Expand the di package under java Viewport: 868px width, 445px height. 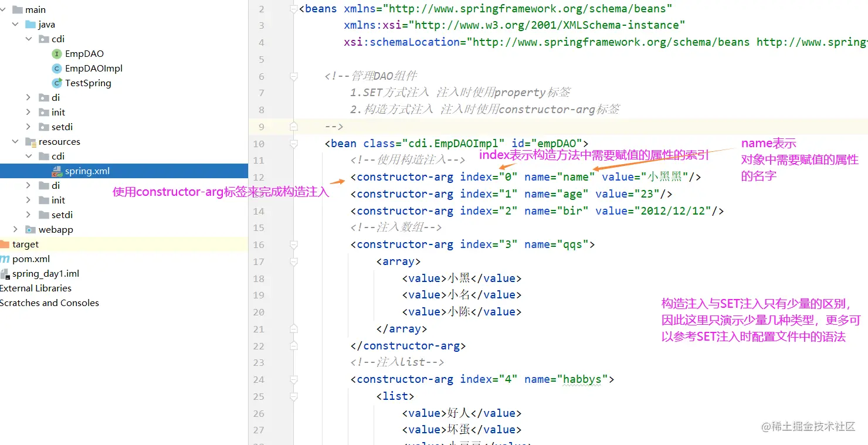[x=29, y=98]
